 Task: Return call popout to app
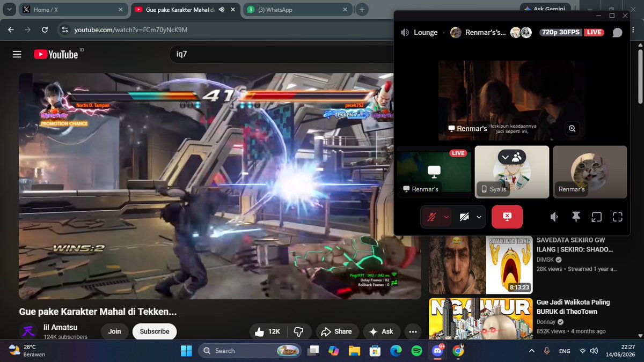tap(597, 217)
